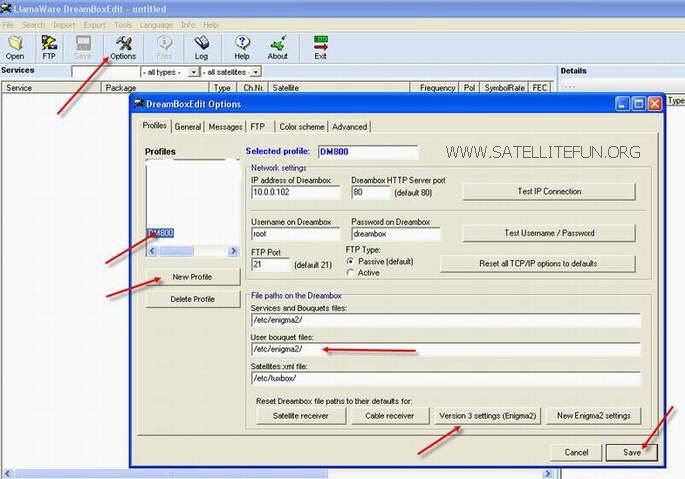Click the Services search input field
Screen dimensions: 685x479
(105, 72)
